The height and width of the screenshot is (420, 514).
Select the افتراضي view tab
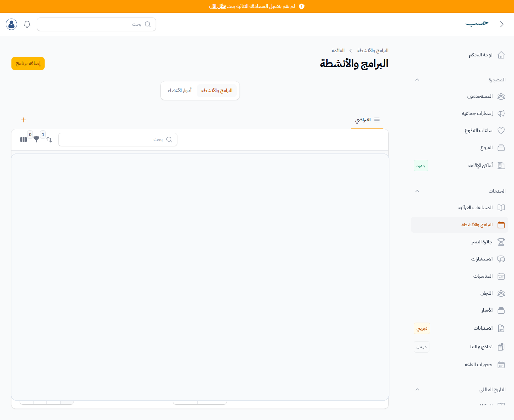point(367,120)
